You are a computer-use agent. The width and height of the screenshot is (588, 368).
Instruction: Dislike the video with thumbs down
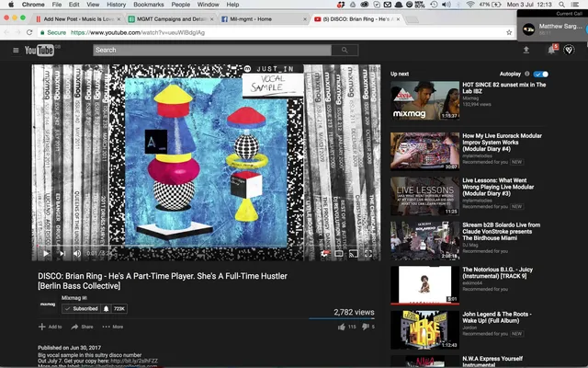coord(366,328)
